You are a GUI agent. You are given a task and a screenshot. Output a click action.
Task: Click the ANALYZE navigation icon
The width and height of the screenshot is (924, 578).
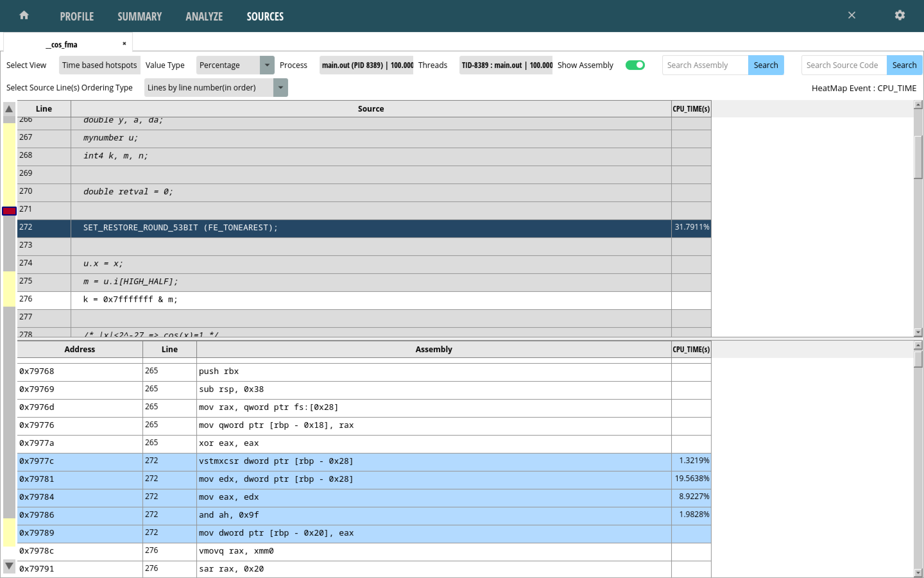pos(203,17)
